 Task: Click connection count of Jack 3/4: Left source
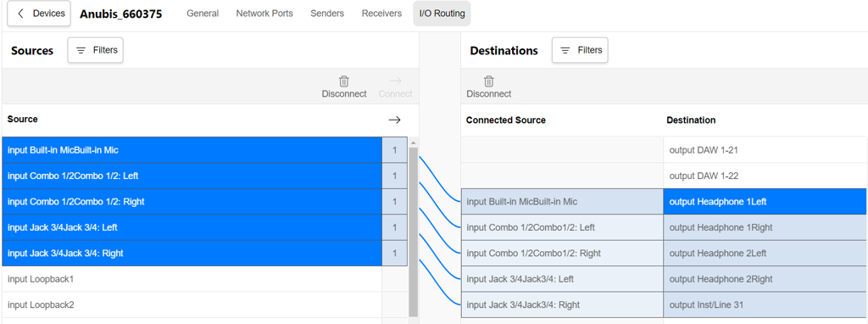point(395,227)
